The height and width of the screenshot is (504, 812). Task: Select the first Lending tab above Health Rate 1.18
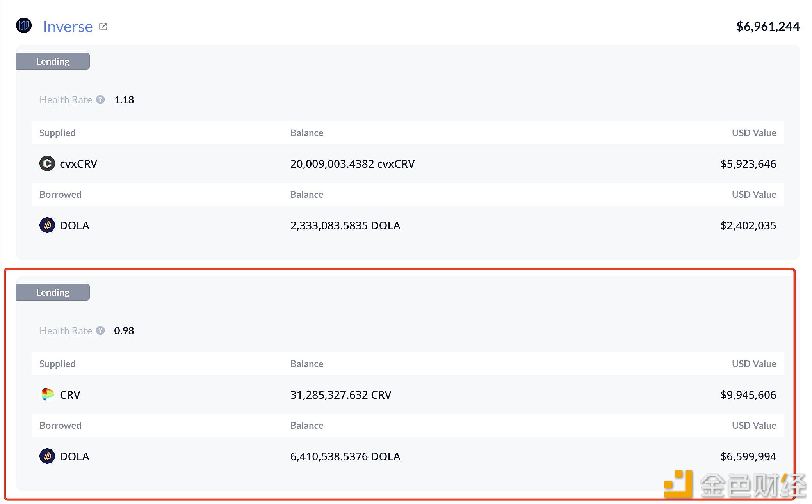tap(53, 61)
